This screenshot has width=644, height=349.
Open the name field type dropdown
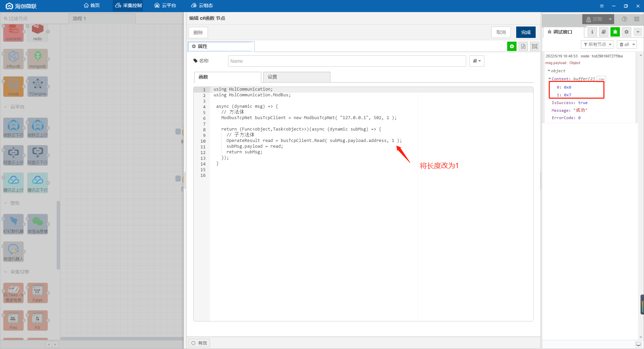click(477, 61)
